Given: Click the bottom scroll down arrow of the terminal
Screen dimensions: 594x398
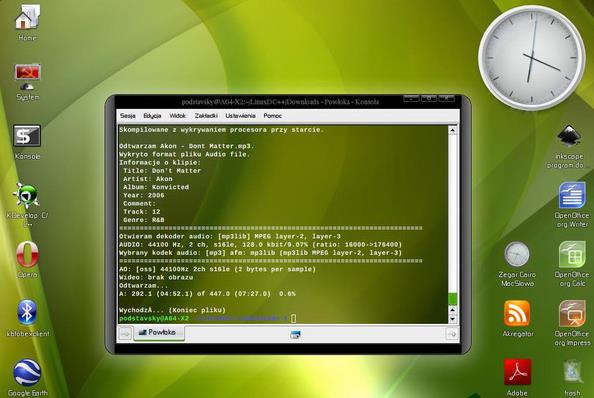Looking at the screenshot, I should 452,319.
